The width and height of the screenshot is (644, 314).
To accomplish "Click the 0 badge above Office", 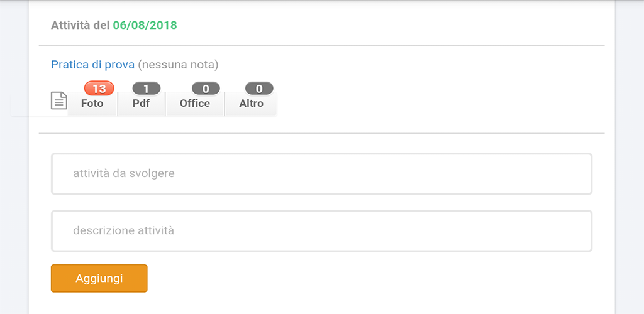I will pyautogui.click(x=206, y=89).
